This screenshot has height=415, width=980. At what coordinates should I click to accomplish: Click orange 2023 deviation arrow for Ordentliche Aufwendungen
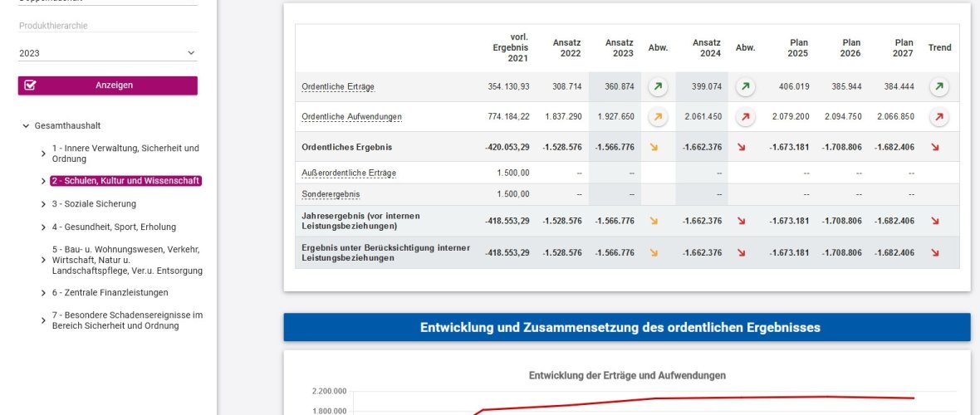(x=658, y=117)
